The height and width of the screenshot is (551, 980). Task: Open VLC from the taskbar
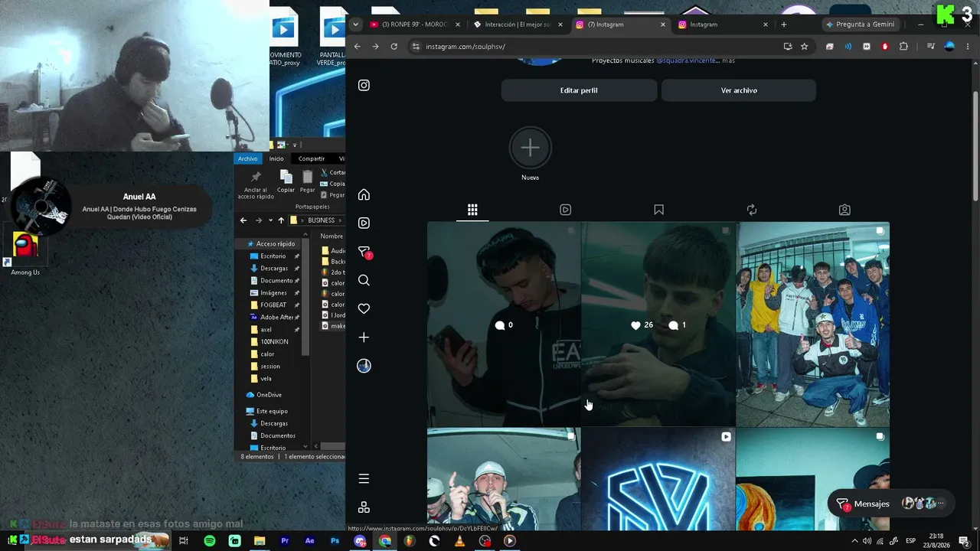459,541
